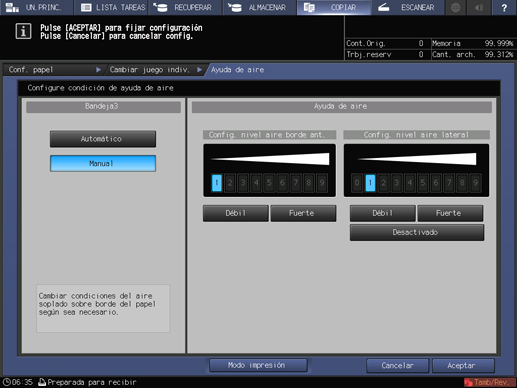The width and height of the screenshot is (517, 388).
Task: Click Débil under borde ant. level
Action: (x=236, y=213)
